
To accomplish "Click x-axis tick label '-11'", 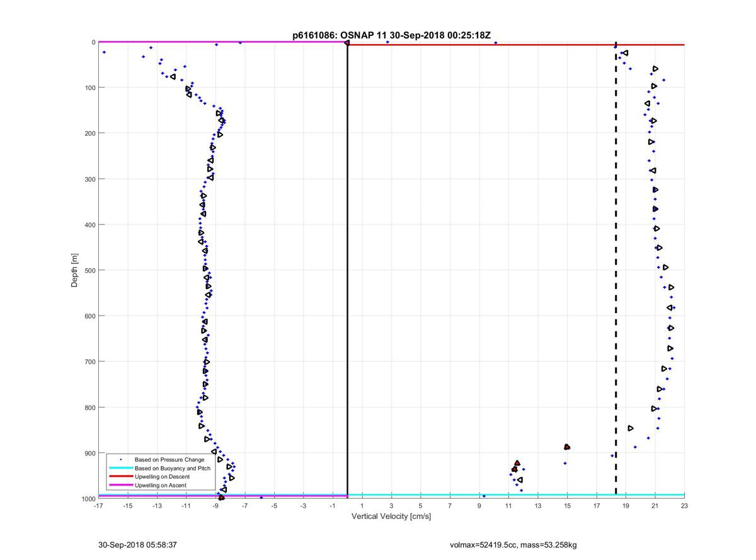I will point(186,505).
